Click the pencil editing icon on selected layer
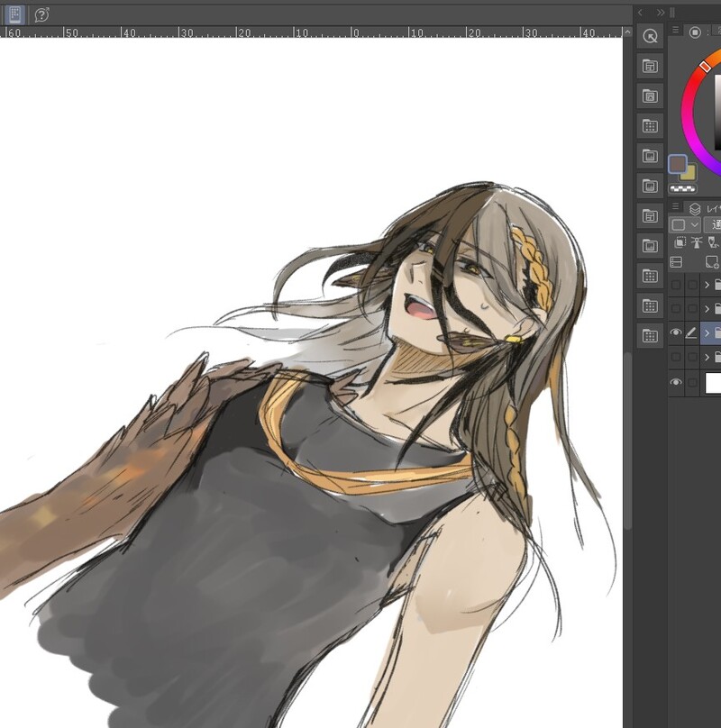 pyautogui.click(x=691, y=332)
